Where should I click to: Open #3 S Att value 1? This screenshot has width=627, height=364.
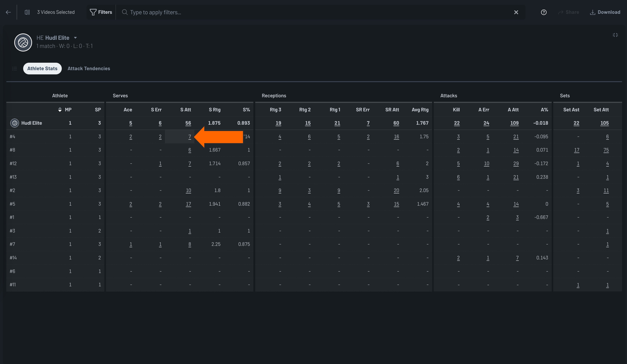point(190,231)
